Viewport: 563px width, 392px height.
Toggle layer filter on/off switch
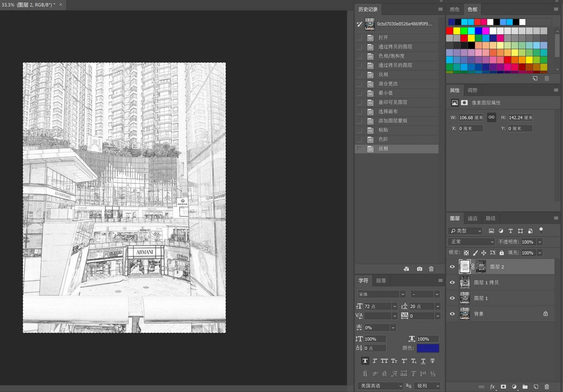[541, 230]
